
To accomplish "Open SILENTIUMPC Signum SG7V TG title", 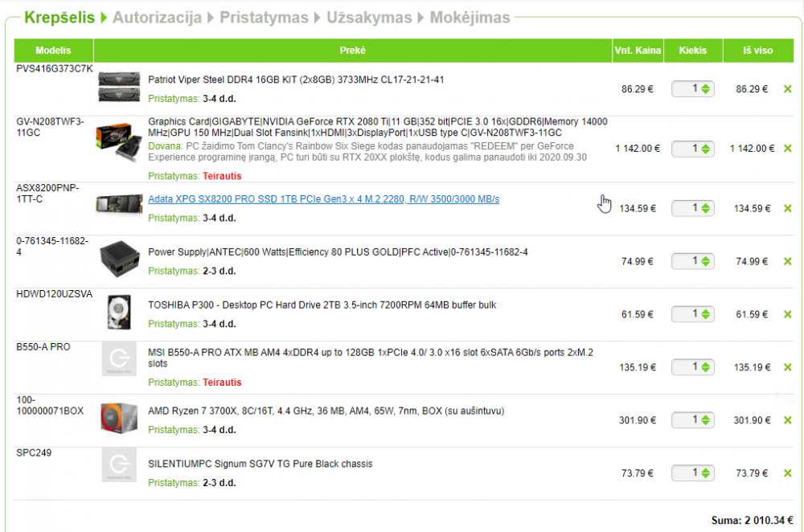I will (x=260, y=464).
